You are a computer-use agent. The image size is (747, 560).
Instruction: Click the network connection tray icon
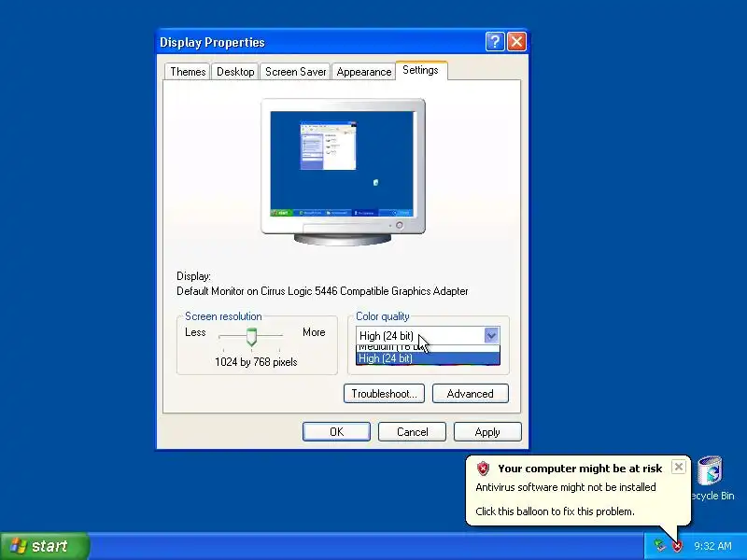click(x=659, y=545)
